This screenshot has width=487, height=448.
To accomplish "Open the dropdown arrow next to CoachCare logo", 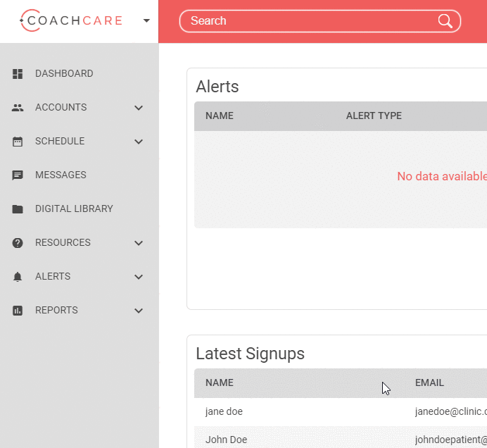I will pyautogui.click(x=146, y=21).
